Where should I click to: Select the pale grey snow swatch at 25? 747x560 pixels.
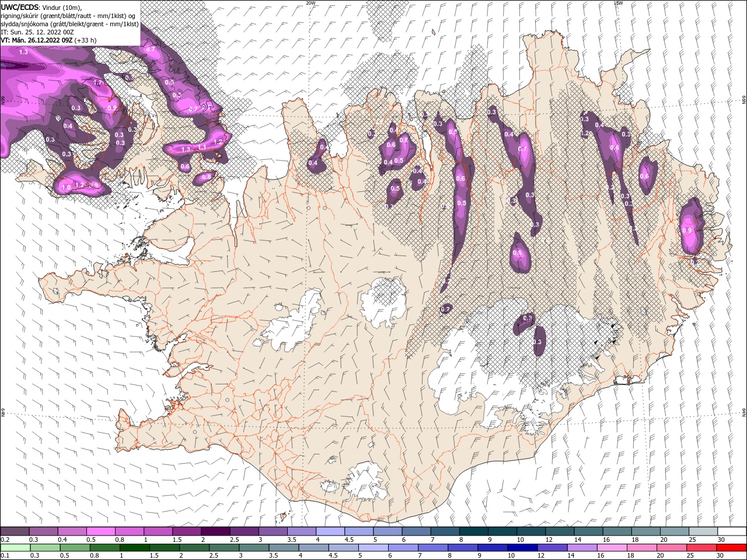coord(703,531)
